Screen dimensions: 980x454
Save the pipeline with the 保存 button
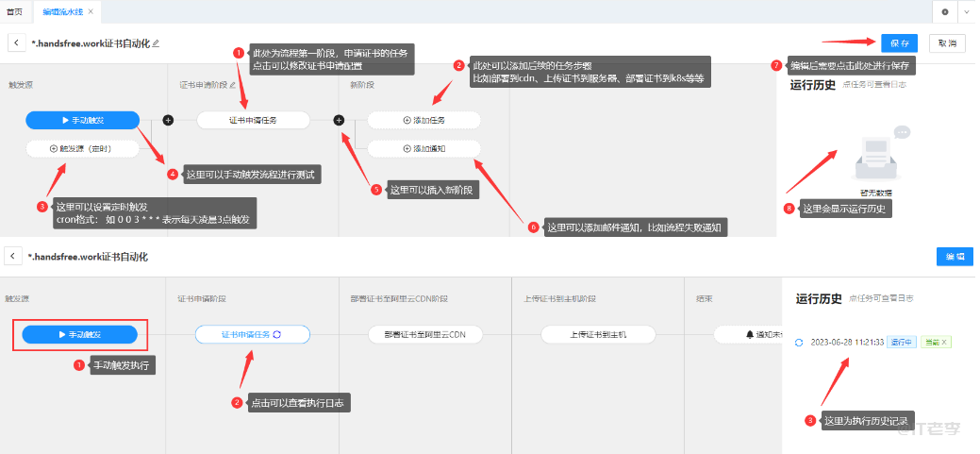pos(899,43)
